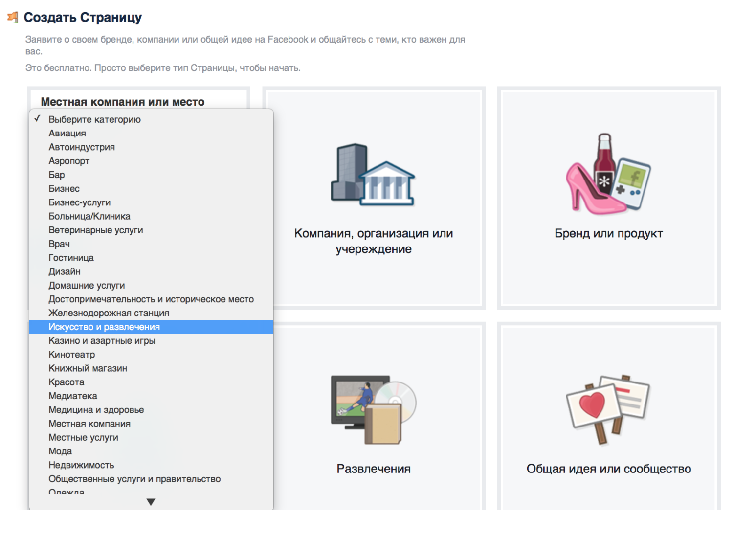This screenshot has height=539, width=756.
Task: Choose 'Гостиница' category
Action: pos(71,258)
